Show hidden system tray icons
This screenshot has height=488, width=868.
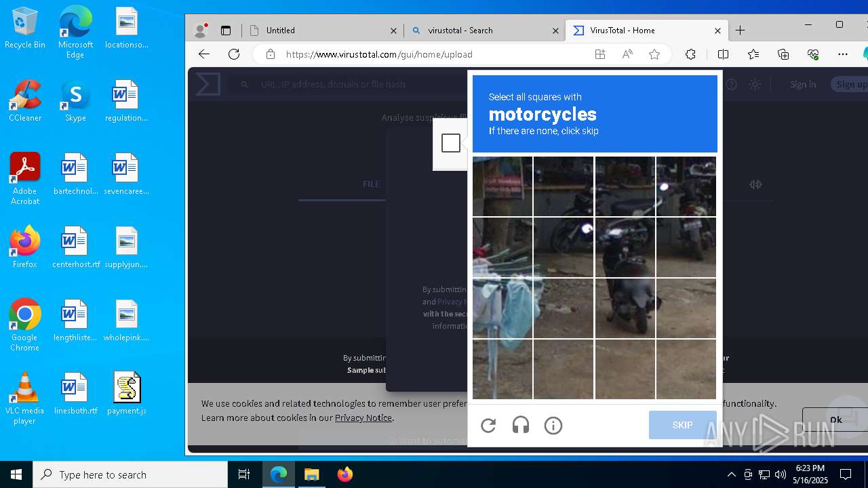pyautogui.click(x=731, y=474)
